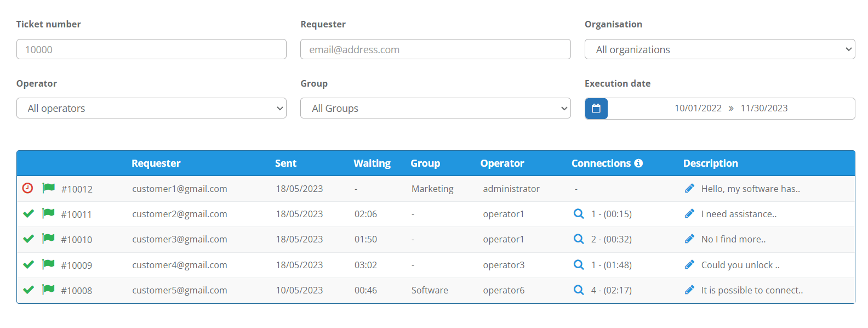Open the All Groups dropdown
This screenshot has height=328, width=868.
click(435, 108)
